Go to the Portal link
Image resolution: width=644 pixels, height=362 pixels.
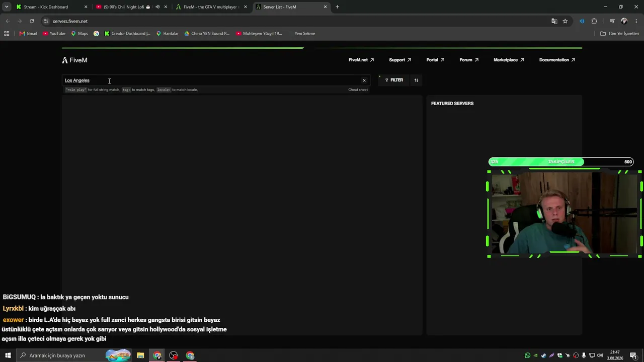pyautogui.click(x=435, y=60)
